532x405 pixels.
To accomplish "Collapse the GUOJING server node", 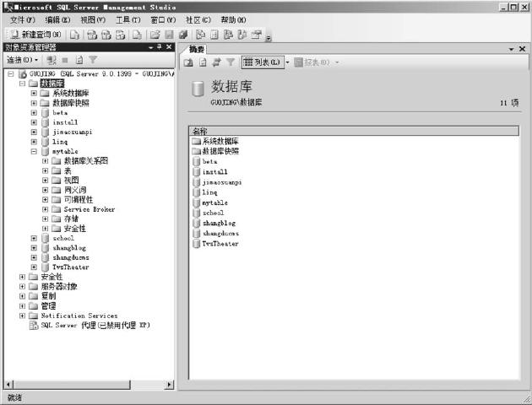I will [x=11, y=73].
